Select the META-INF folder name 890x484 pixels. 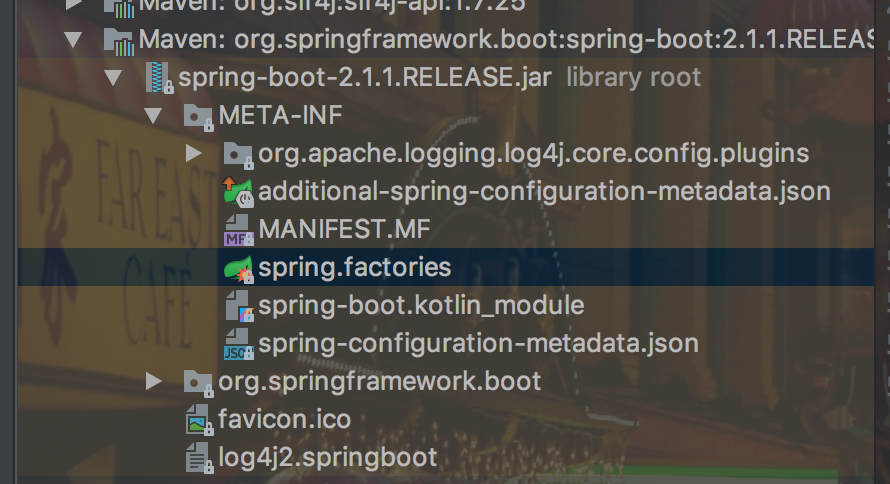pyautogui.click(x=280, y=116)
